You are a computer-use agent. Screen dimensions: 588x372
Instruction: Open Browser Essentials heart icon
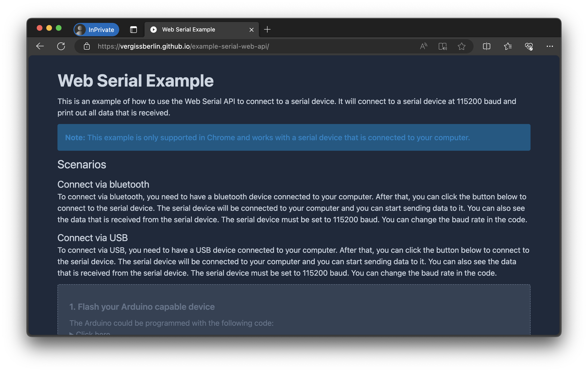tap(529, 46)
